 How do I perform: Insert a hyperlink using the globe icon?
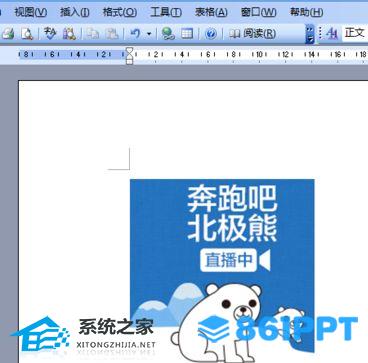168,34
